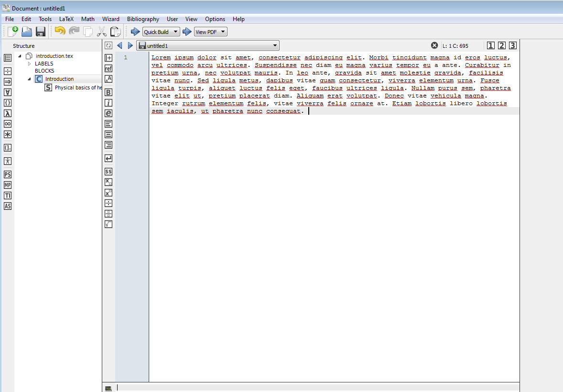The width and height of the screenshot is (563, 392).
Task: Open delimiters symbols panel
Action: 8,103
